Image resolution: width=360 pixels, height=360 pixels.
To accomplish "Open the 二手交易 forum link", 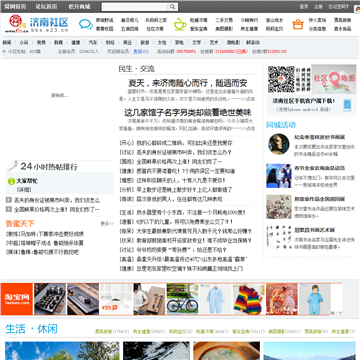I will 224,20.
